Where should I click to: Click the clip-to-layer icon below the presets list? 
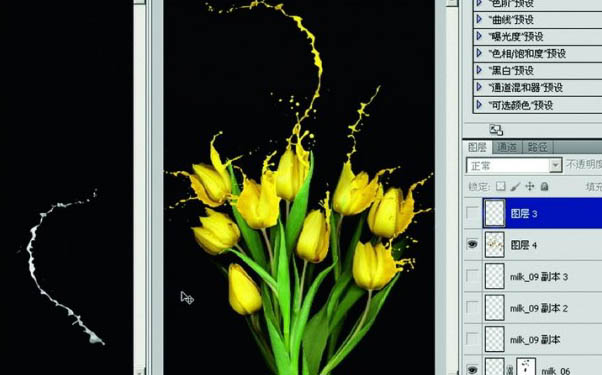(496, 130)
